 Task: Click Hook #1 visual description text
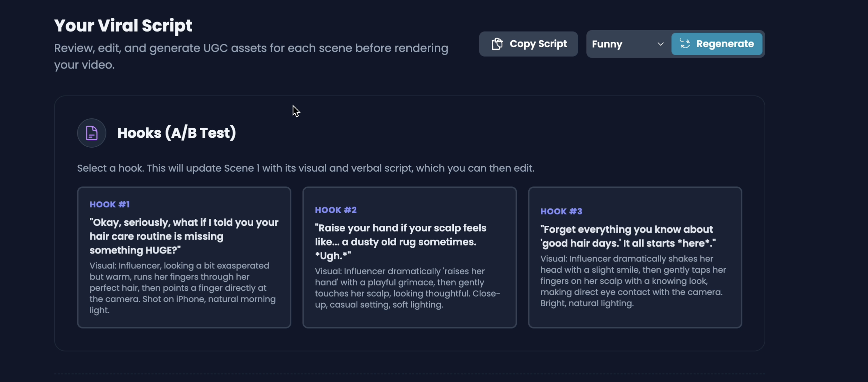182,288
